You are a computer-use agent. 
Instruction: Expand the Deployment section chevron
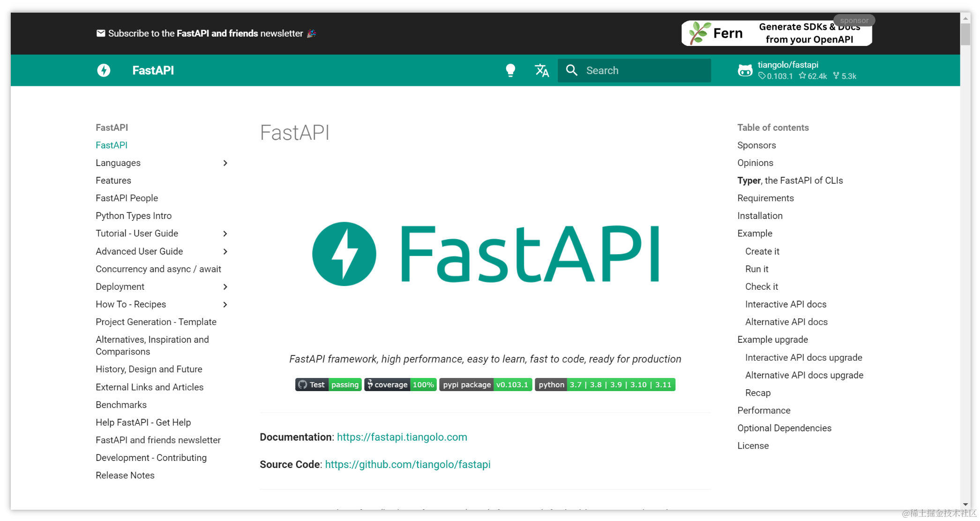coord(225,287)
